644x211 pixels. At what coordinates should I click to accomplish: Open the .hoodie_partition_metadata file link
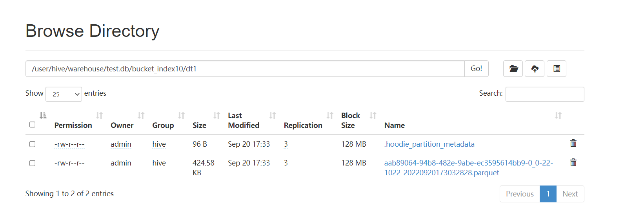tap(429, 144)
